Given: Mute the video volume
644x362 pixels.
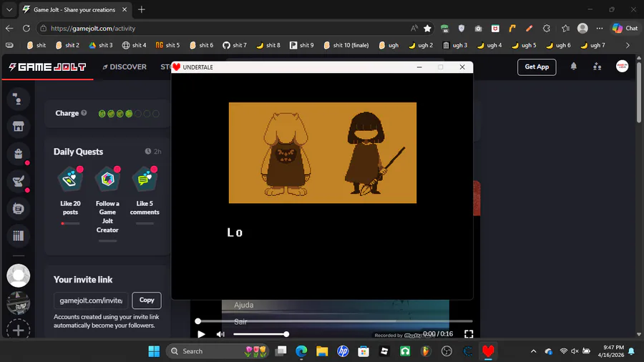Looking at the screenshot, I should (x=220, y=334).
